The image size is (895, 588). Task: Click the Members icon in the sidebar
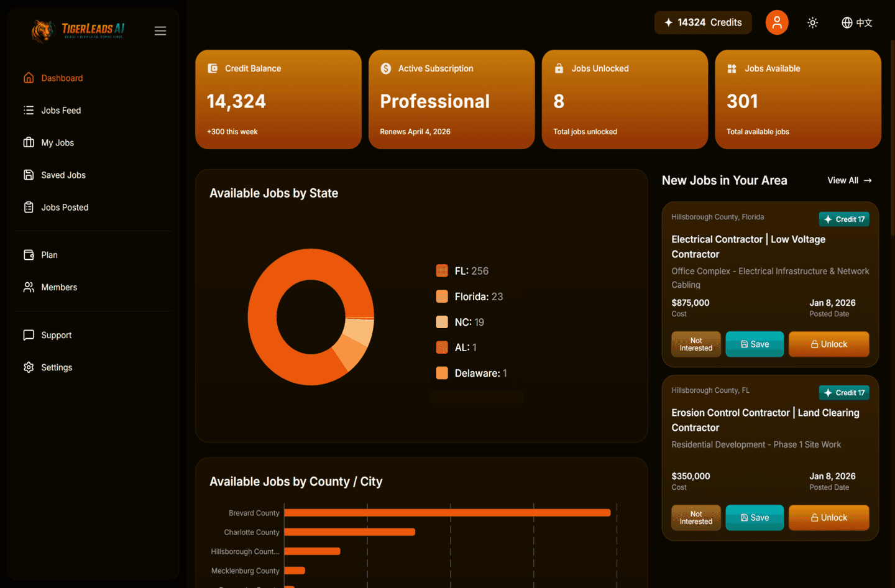click(x=29, y=287)
